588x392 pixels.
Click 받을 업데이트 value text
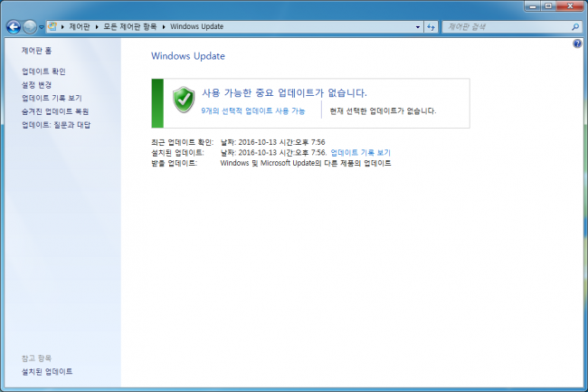(306, 163)
